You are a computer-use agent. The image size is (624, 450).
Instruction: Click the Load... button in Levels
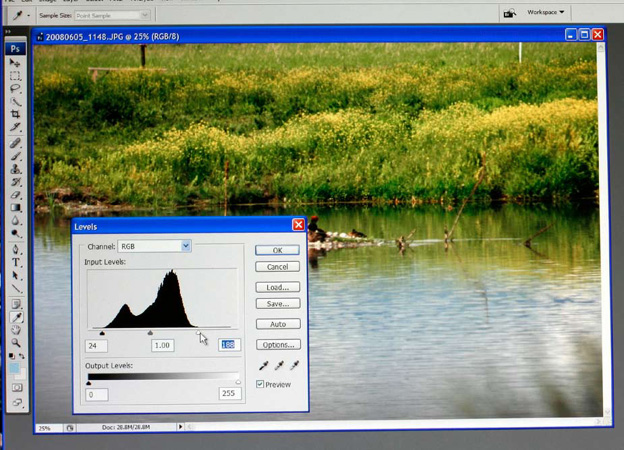click(x=277, y=287)
